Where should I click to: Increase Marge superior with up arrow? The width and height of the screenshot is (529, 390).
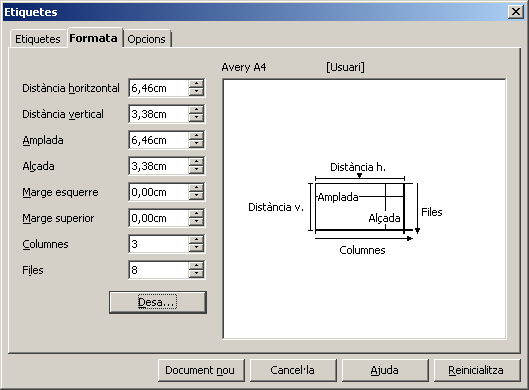(196, 214)
